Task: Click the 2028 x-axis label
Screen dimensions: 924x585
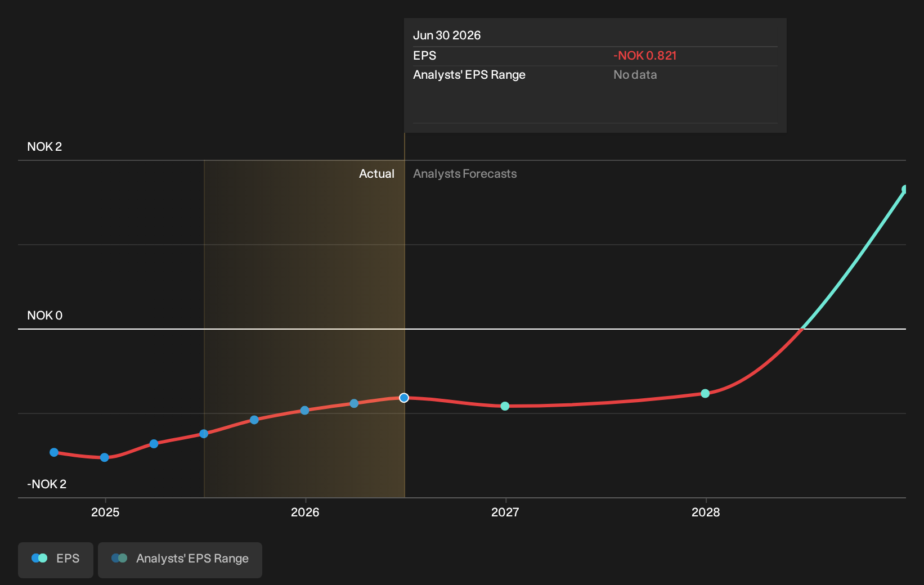Action: pyautogui.click(x=706, y=512)
